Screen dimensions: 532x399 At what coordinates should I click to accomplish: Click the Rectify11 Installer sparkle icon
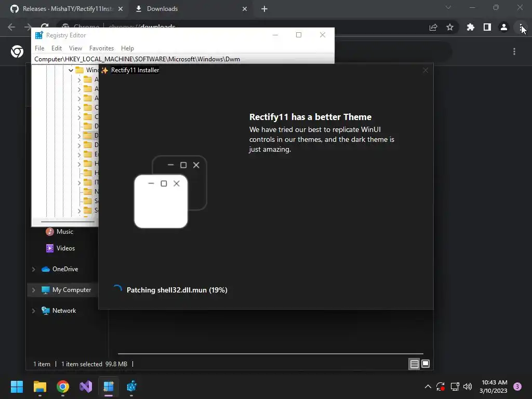pyautogui.click(x=104, y=70)
